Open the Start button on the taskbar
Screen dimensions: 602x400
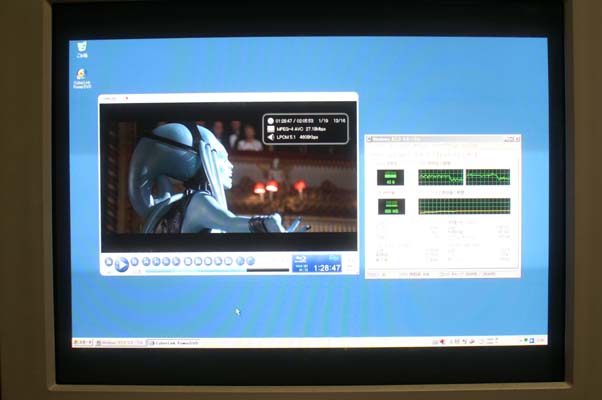point(83,342)
